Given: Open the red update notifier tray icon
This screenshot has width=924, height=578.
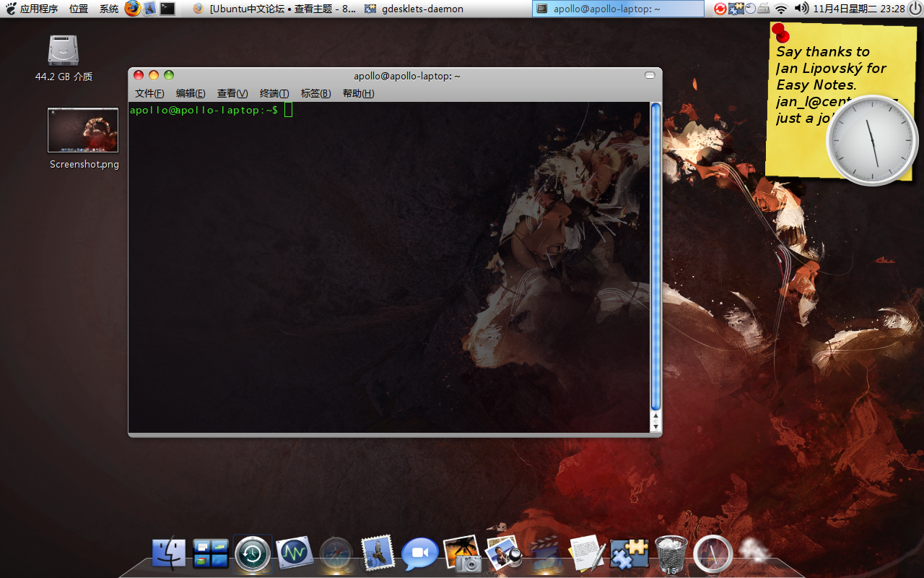Looking at the screenshot, I should [x=720, y=9].
